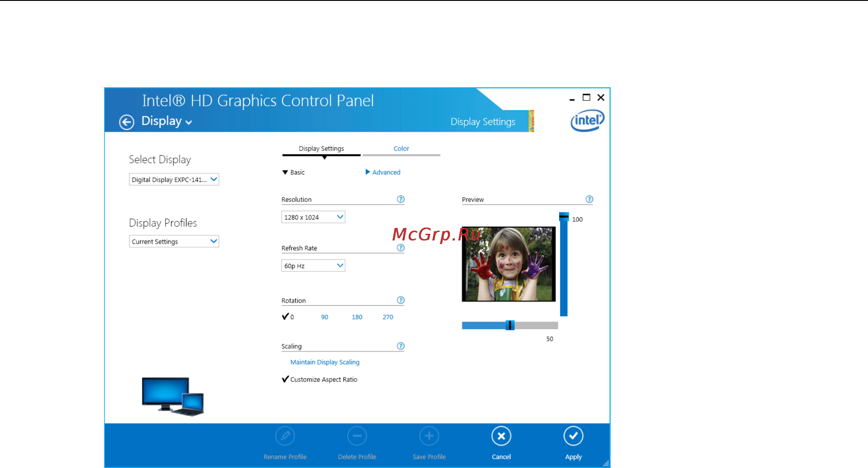This screenshot has height=468, width=868.
Task: Click the Save Profile plus icon
Action: click(429, 436)
